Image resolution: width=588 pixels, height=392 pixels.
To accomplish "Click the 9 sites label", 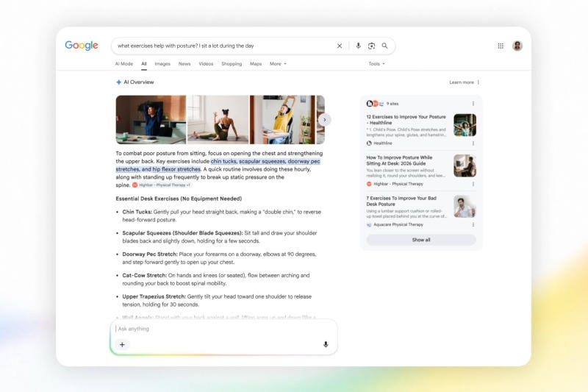I will pos(392,104).
